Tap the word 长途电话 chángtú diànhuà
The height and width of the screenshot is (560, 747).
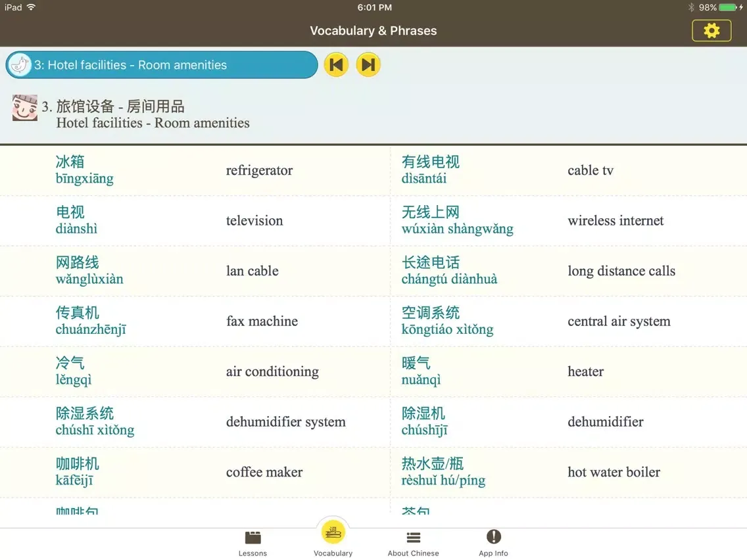449,271
